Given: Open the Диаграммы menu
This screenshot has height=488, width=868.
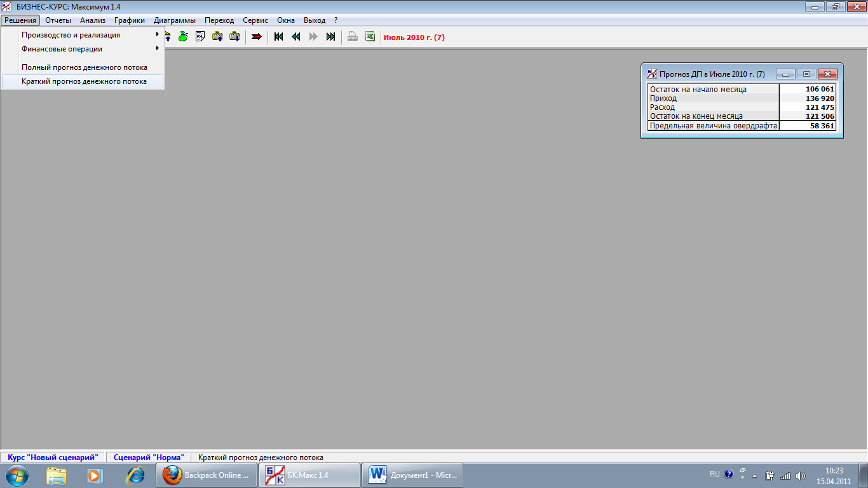Looking at the screenshot, I should pyautogui.click(x=175, y=20).
